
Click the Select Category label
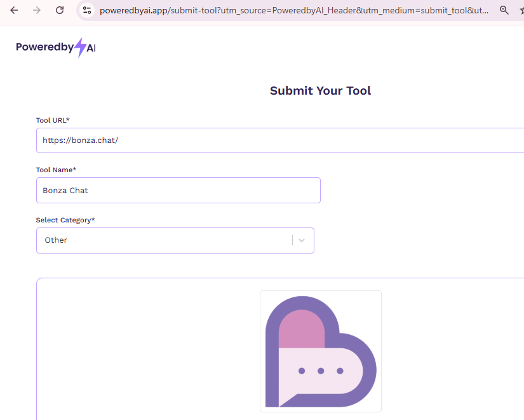click(x=65, y=220)
